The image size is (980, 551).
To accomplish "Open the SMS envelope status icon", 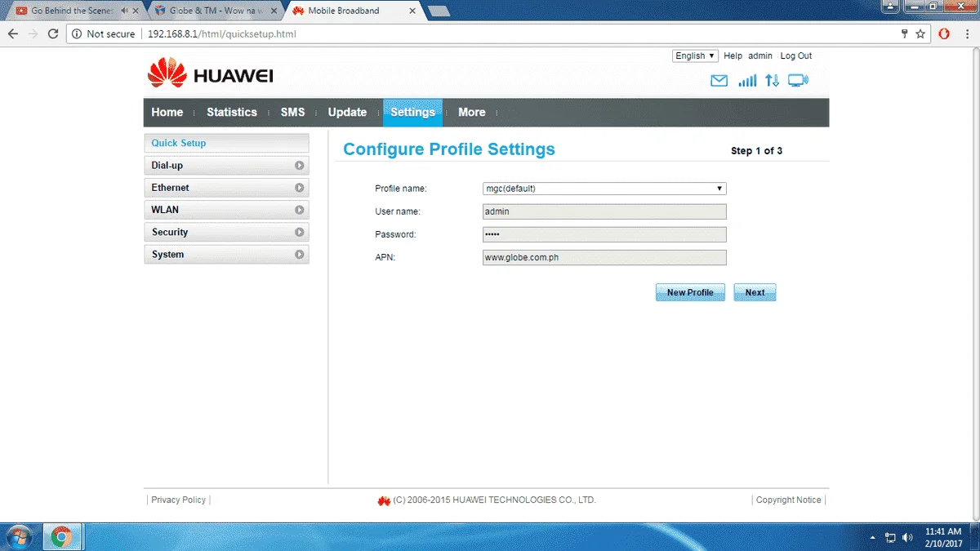I will coord(719,81).
